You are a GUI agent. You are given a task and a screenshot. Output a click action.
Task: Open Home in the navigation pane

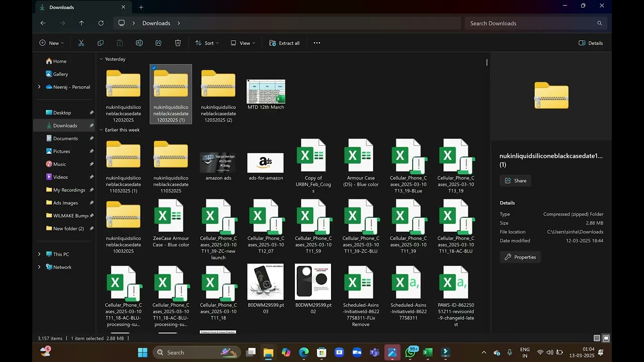click(56, 61)
